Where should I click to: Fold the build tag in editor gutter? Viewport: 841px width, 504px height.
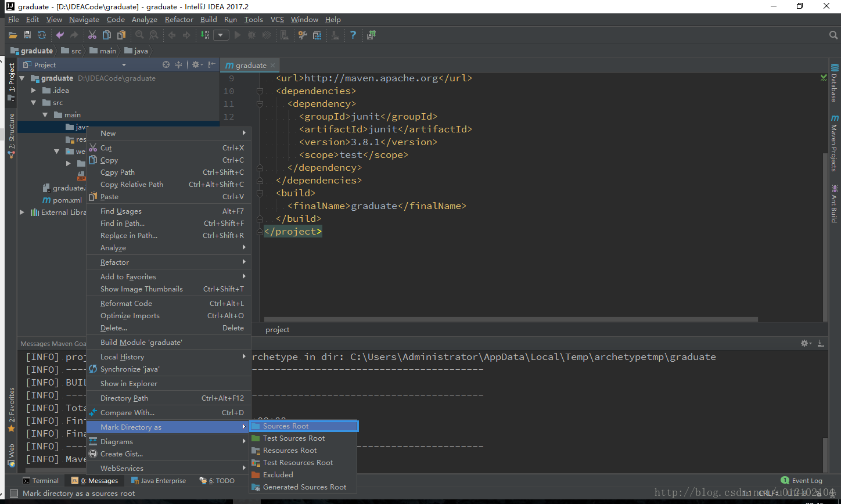coord(260,193)
